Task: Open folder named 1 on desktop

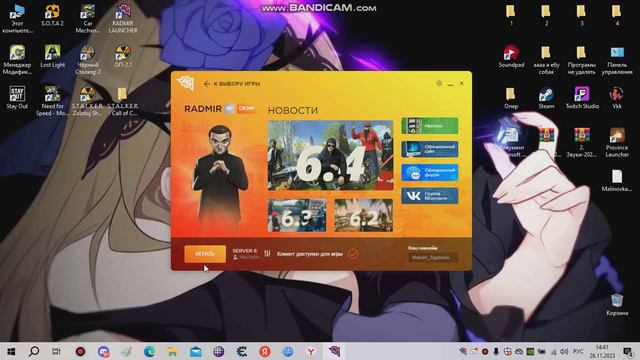Action: [x=511, y=16]
